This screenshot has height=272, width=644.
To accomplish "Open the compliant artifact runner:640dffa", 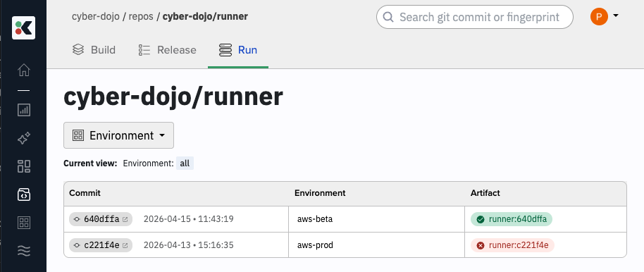I will 512,219.
